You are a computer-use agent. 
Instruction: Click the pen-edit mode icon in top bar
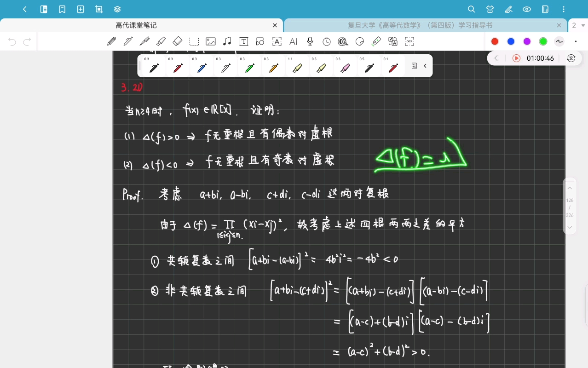(508, 9)
